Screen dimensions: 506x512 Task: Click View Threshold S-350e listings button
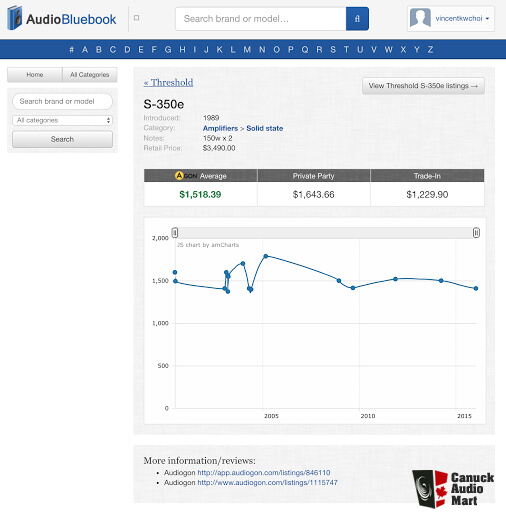point(423,86)
